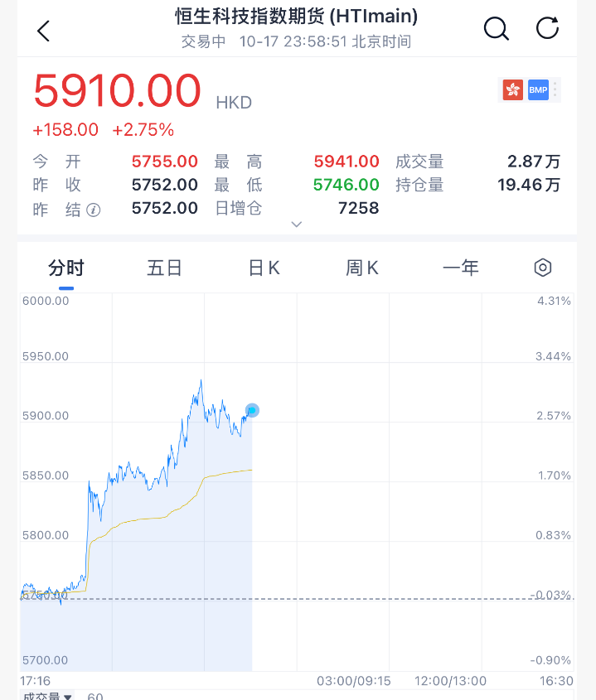Tap the 恒生科技指数期货 (HTImain) title
Screen dimensions: 596x700
click(x=297, y=16)
